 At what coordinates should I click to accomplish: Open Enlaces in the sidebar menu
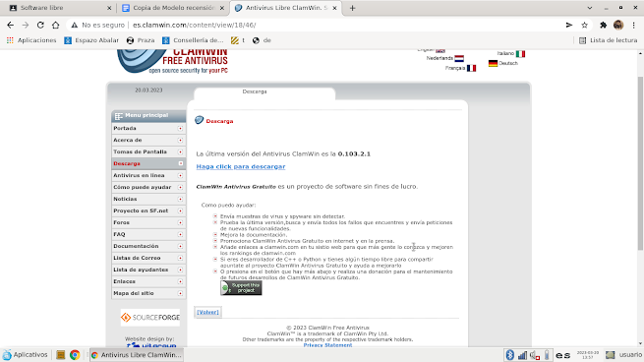tap(148, 281)
